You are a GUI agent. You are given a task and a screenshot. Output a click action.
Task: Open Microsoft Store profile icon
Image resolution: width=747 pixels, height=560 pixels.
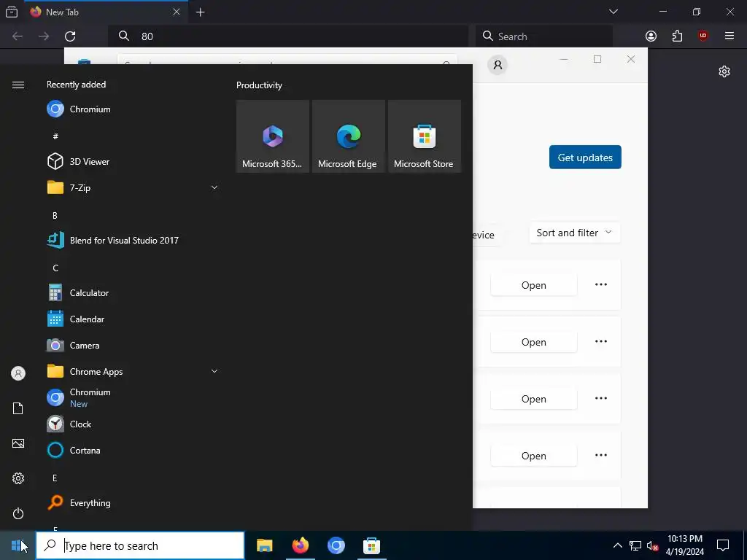point(498,65)
